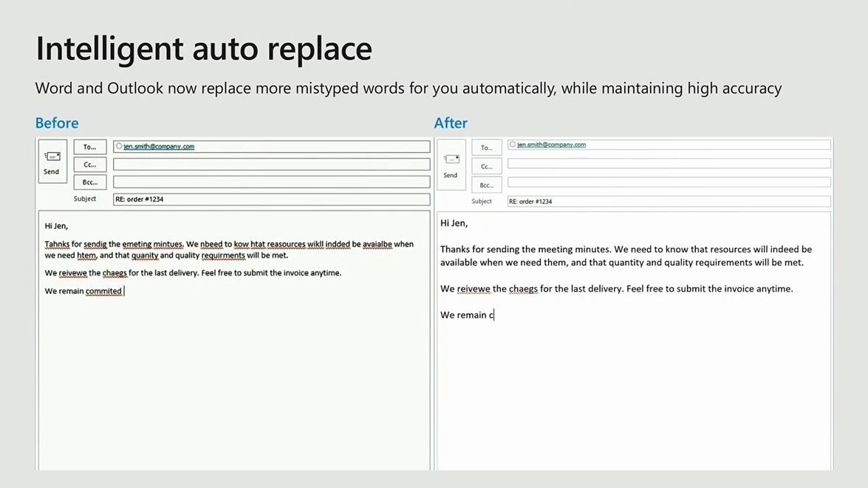This screenshot has height=488, width=868.
Task: Click the Send envelope icon in Before email
Action: tap(52, 157)
